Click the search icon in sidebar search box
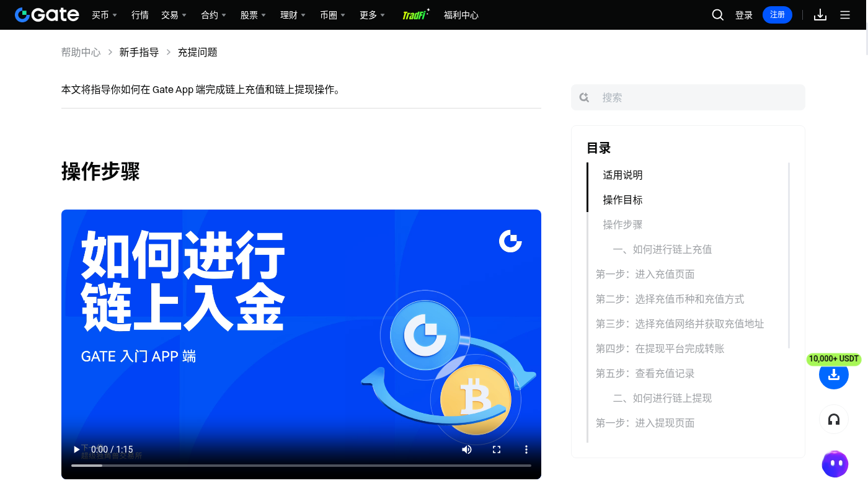 click(x=584, y=97)
